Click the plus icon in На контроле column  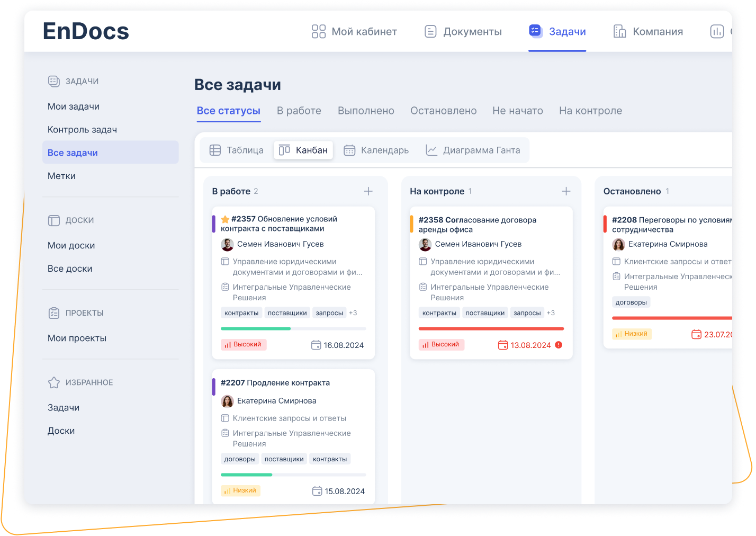click(x=566, y=191)
